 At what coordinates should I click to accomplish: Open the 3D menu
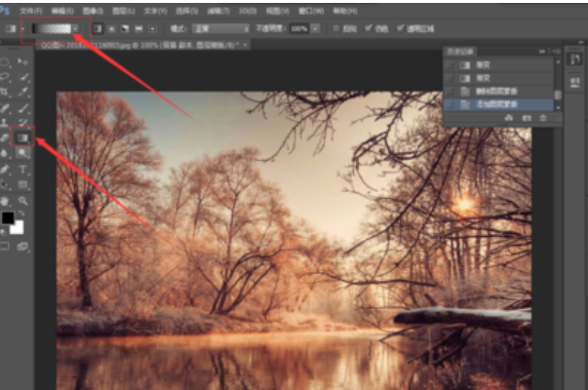(x=248, y=11)
